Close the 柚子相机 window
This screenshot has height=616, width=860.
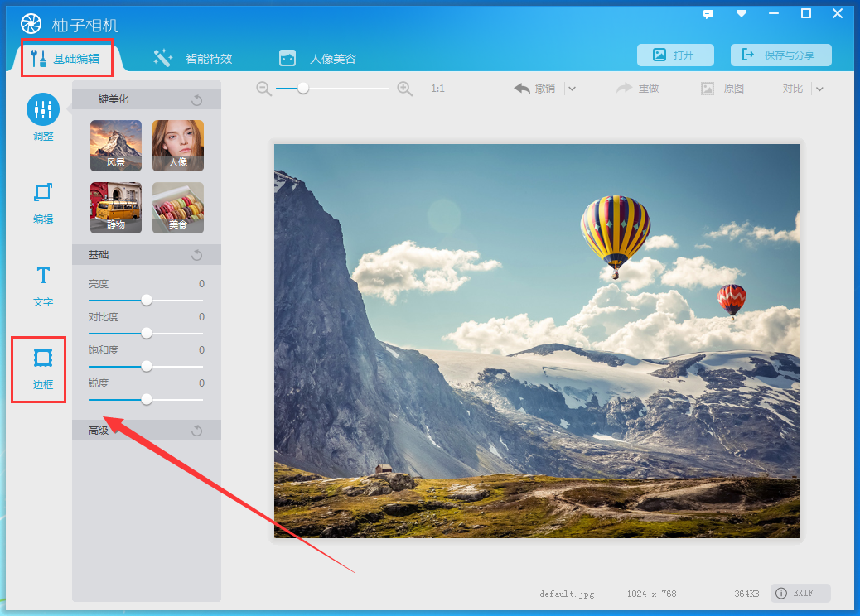pos(838,14)
